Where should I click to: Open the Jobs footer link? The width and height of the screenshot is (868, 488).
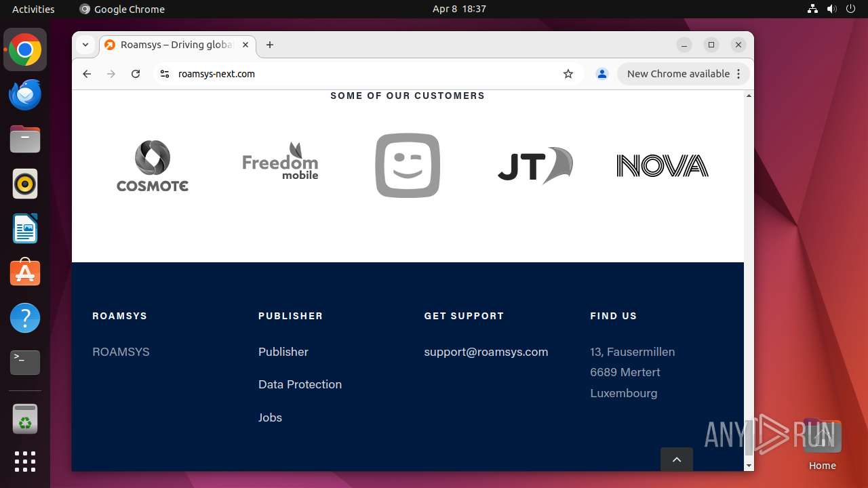[x=270, y=418]
